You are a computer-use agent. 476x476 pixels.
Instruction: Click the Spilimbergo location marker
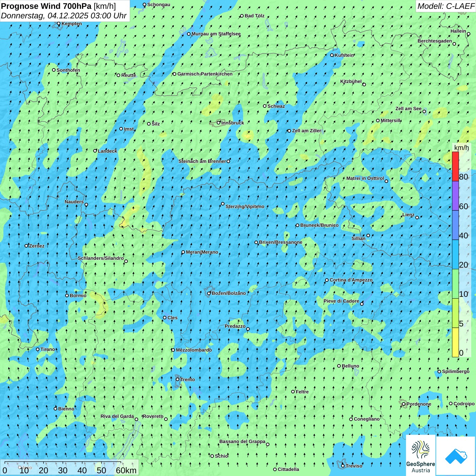[439, 372]
